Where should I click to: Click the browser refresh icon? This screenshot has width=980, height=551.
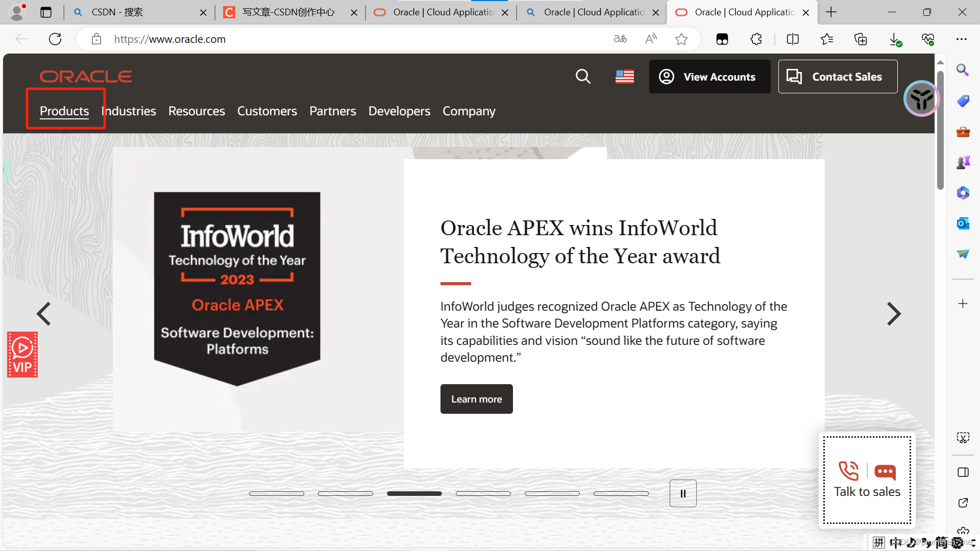point(55,39)
